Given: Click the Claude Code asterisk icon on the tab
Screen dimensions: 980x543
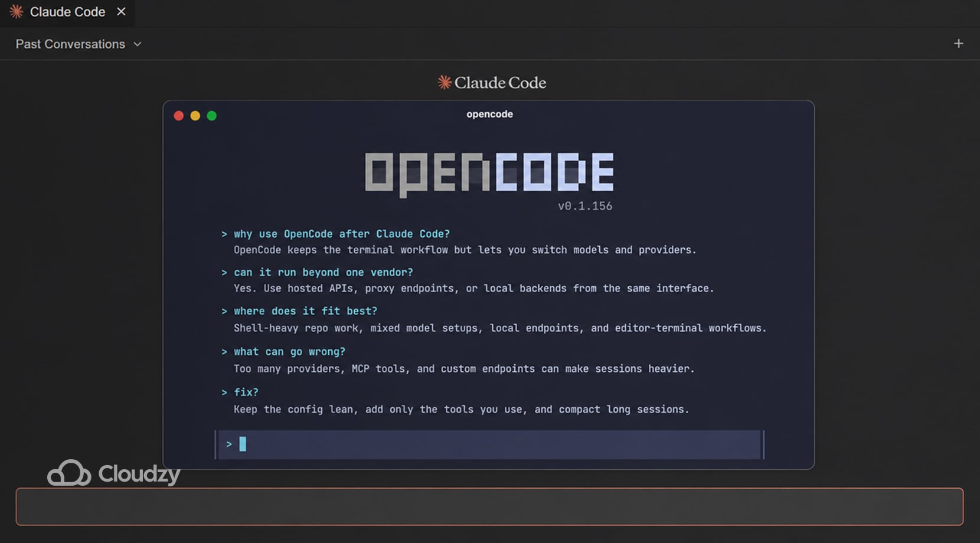Looking at the screenshot, I should pos(16,11).
